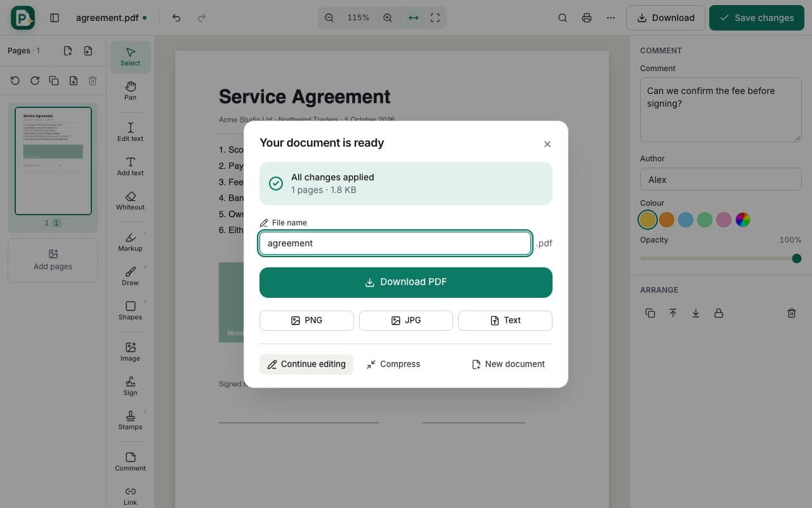Image resolution: width=812 pixels, height=508 pixels.
Task: Pick the Add text tool
Action: coord(130,166)
